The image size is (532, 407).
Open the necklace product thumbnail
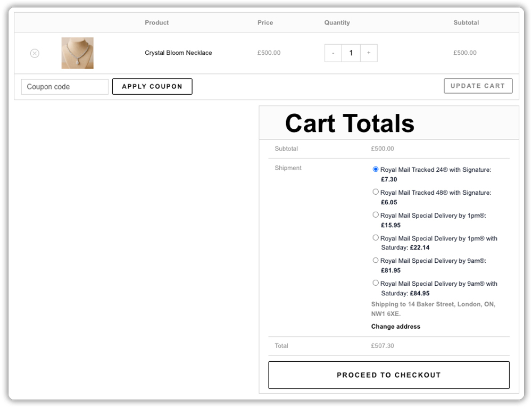click(x=77, y=53)
